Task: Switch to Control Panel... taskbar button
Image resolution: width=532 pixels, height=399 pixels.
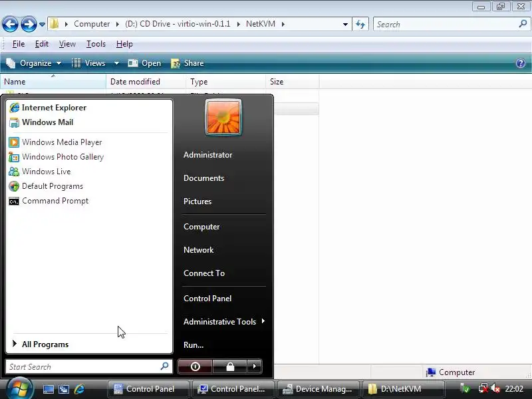Action: click(x=233, y=389)
